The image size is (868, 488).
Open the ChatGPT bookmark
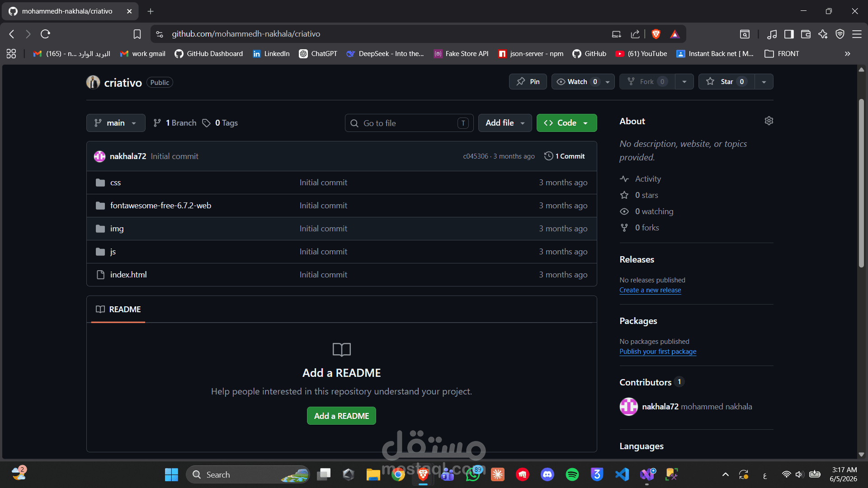pyautogui.click(x=318, y=54)
